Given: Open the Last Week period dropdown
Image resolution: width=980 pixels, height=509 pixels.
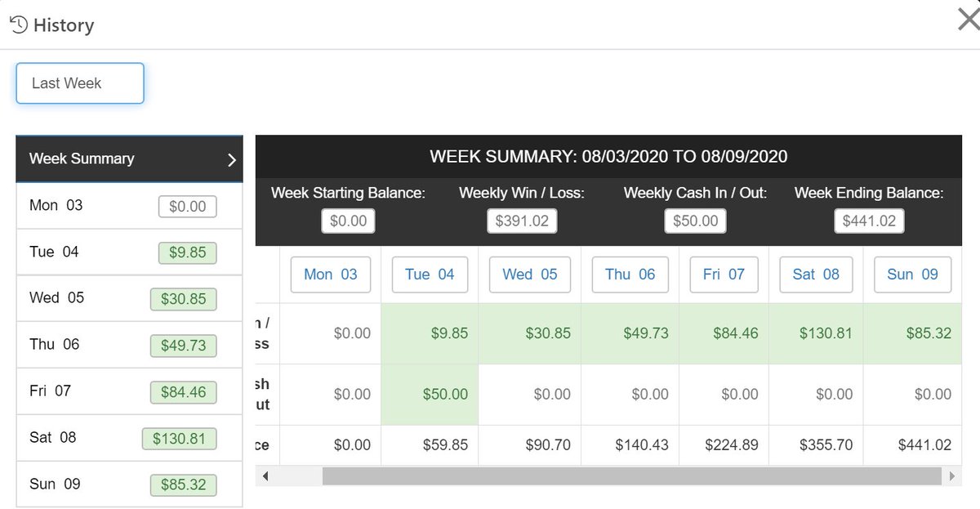Looking at the screenshot, I should 80,83.
